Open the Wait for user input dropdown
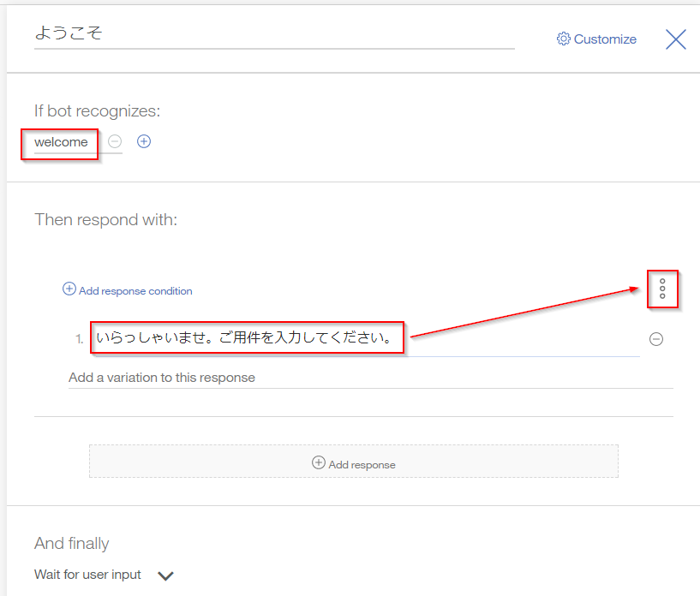Viewport: 700px width, 596px height. click(x=104, y=575)
